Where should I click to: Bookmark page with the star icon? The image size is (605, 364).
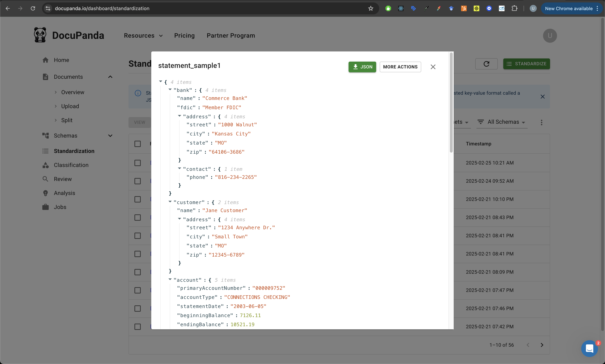(370, 8)
